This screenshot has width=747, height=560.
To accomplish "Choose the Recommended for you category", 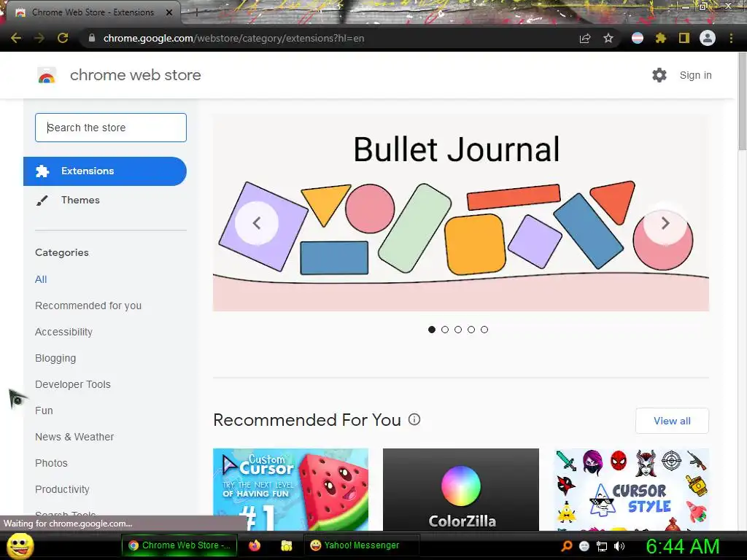I will coord(88,306).
